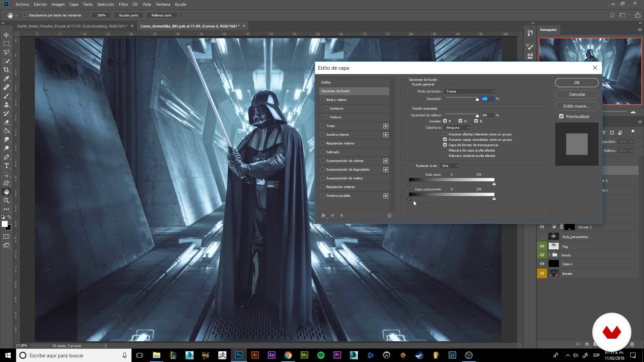Screen dimensions: 644x362
Task: Select the Horizontal Type tool
Action: [6, 166]
